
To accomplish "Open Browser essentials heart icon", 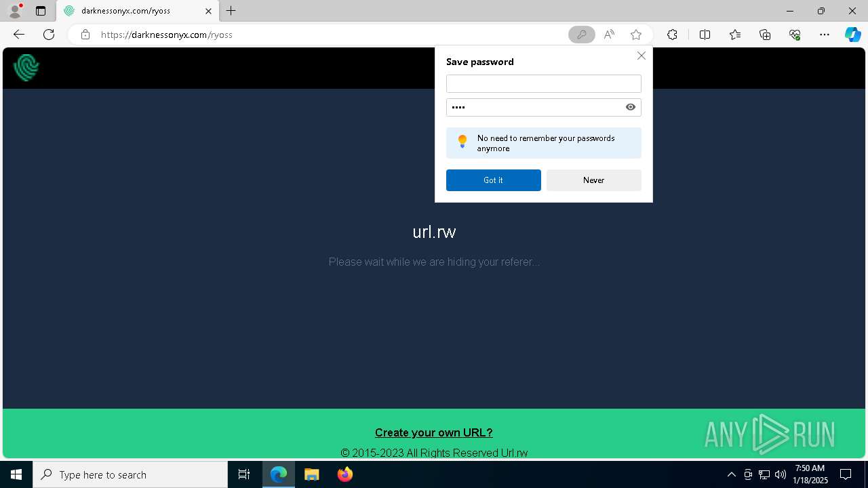I will [795, 35].
